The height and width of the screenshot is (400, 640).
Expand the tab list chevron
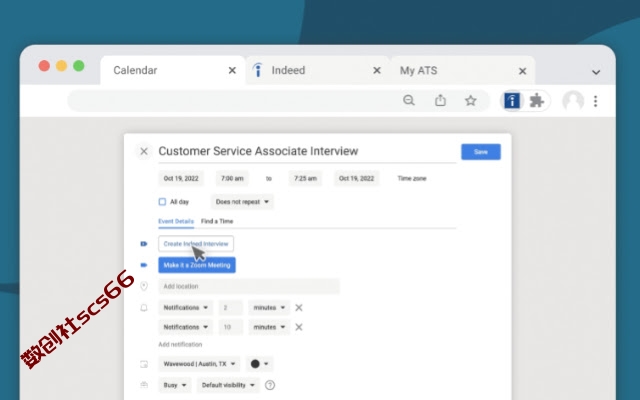(x=596, y=73)
